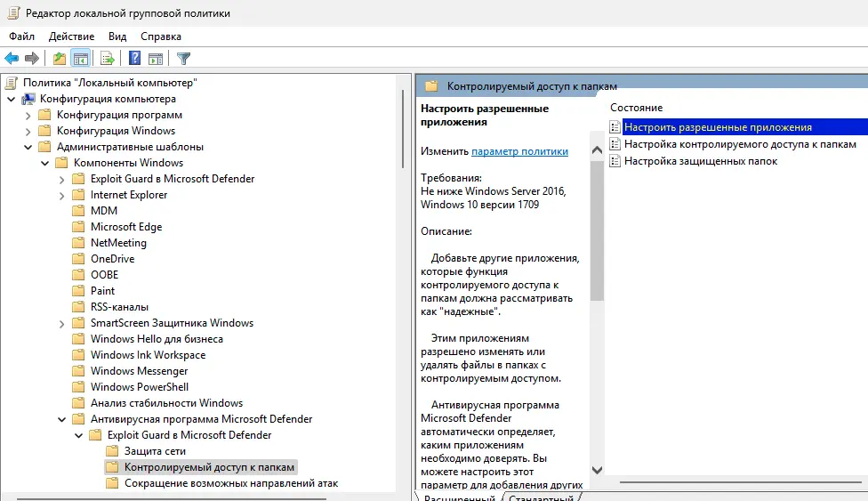Click the параметр политики link
Screen dimensions: 868x501
pos(519,151)
